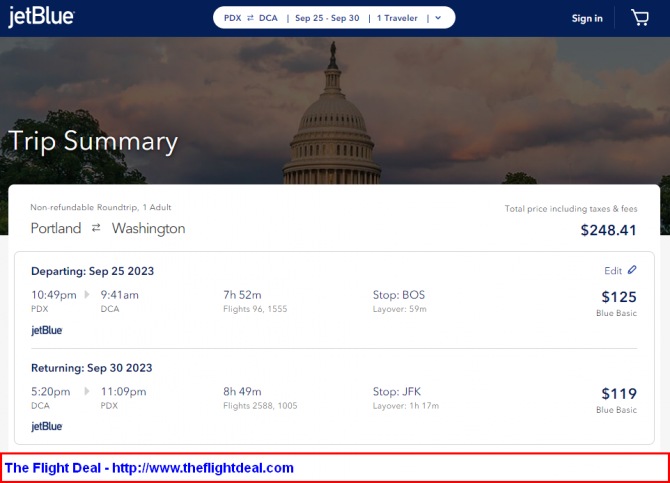Click the 7h 52m duration
The width and height of the screenshot is (670, 483).
point(242,295)
